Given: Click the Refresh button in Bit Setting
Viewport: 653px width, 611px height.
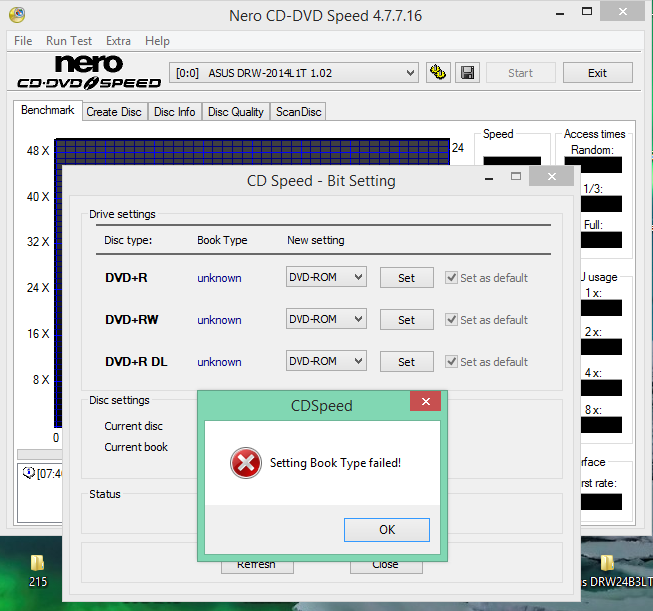Looking at the screenshot, I should (x=257, y=565).
